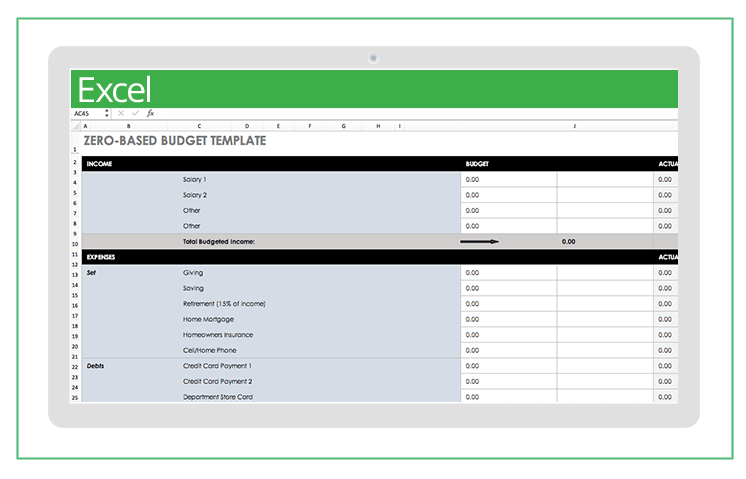
Task: Click the Credit Card Payment 1 budget cell
Action: coord(508,366)
